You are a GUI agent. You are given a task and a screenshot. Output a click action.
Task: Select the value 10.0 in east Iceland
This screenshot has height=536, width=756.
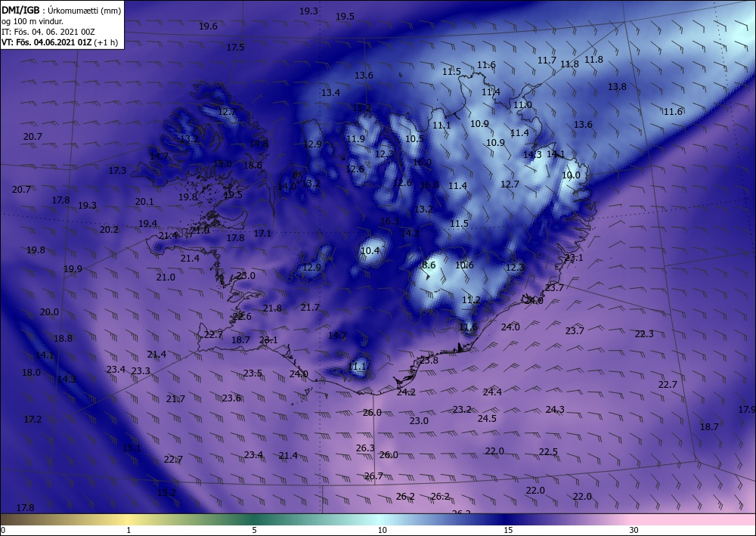click(571, 175)
